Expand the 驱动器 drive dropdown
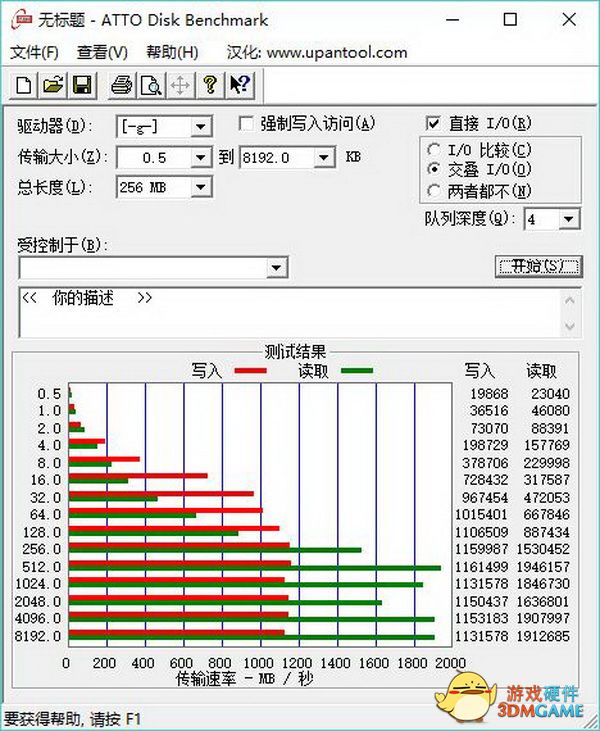600x731 pixels. point(201,126)
